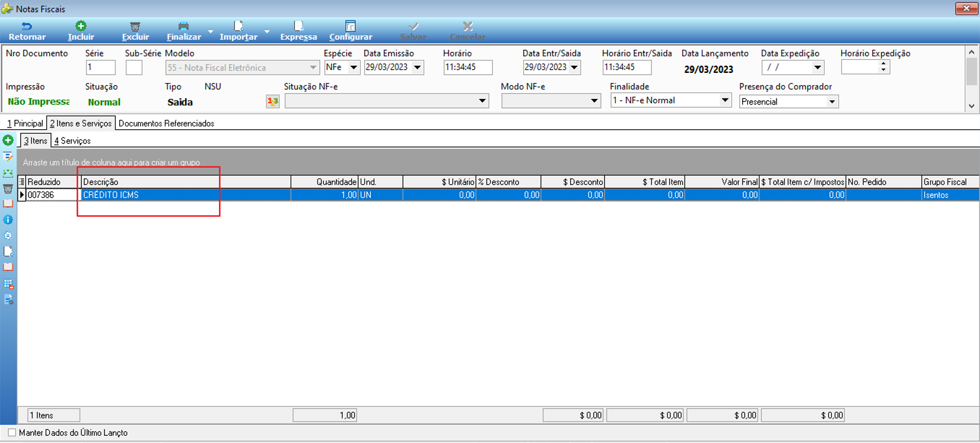Click the document-with-gear icon at sidebar bottom
Image resolution: width=980 pixels, height=443 pixels.
click(x=8, y=299)
